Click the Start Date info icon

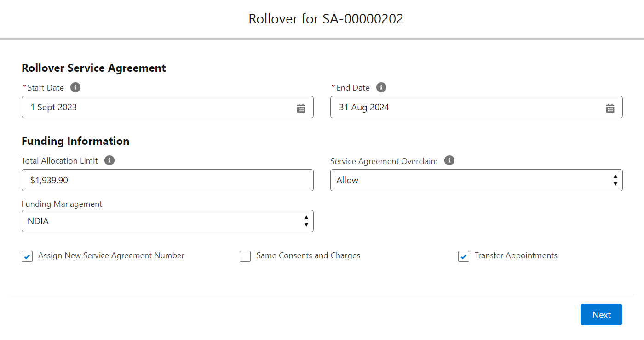tap(75, 87)
